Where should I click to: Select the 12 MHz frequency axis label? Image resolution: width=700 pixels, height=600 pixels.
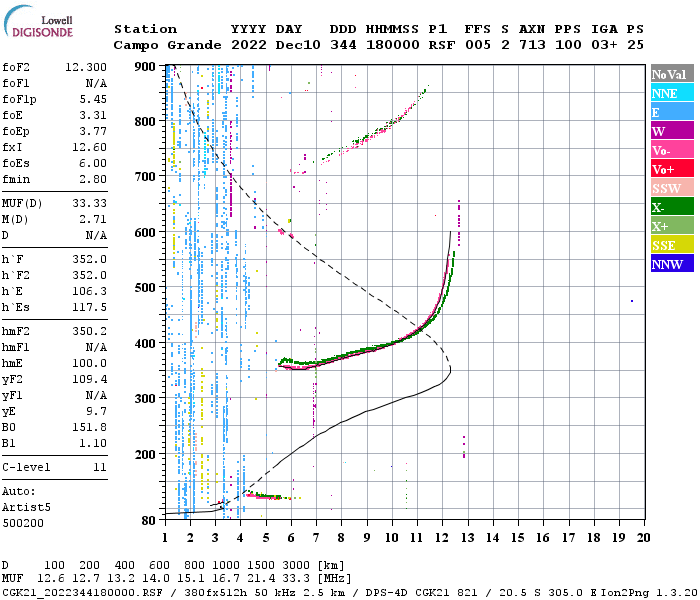tap(442, 538)
